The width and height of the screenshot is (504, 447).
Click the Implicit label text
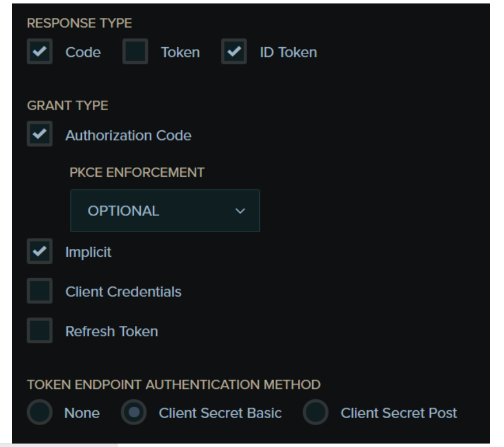pos(88,253)
